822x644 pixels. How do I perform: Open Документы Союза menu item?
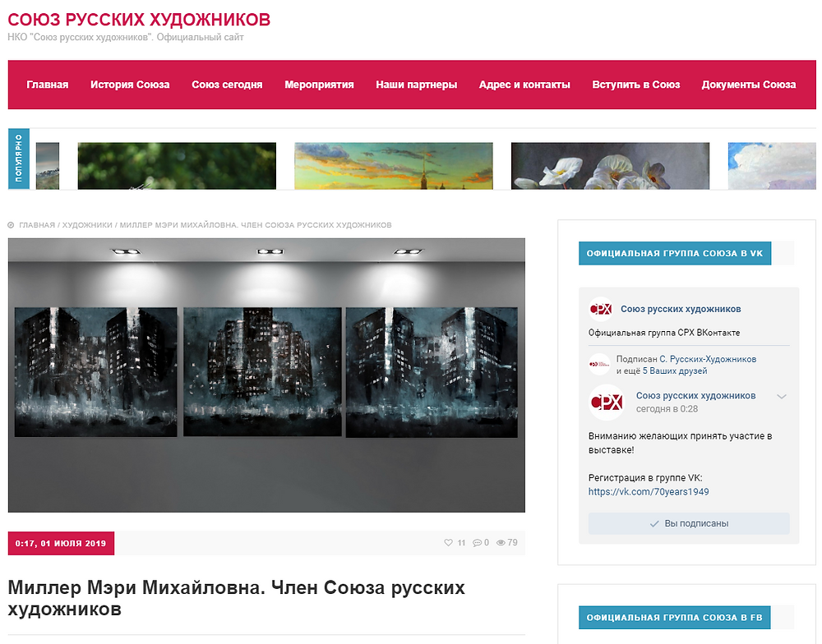pyautogui.click(x=749, y=85)
